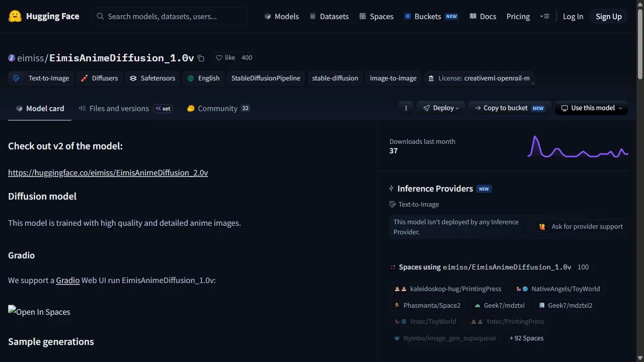Click the Diffusers tag icon
The height and width of the screenshot is (362, 644).
[85, 78]
